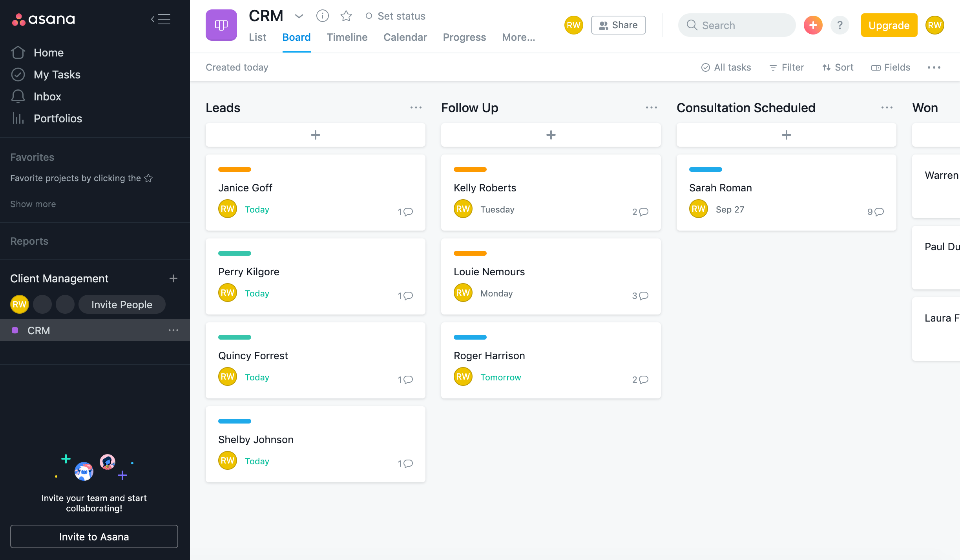Screen dimensions: 960x560
Task: Expand the CRM title dropdown chevron
Action: pos(299,16)
